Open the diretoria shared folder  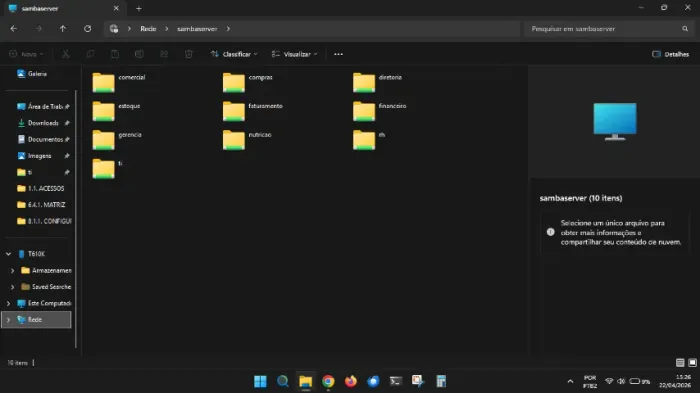click(378, 82)
